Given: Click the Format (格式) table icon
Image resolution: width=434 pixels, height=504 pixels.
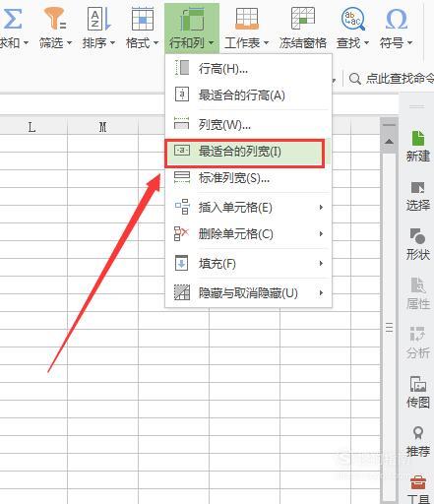Looking at the screenshot, I should 143,19.
